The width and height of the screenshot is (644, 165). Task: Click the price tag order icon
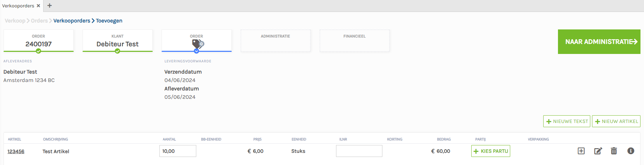[x=198, y=44]
